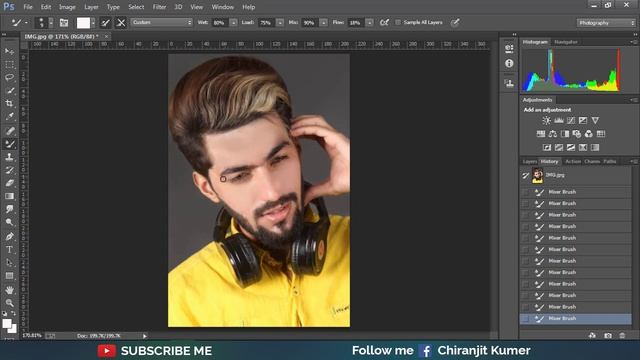This screenshot has height=360, width=640.
Task: Add a Brightness/Contrast adjustment
Action: point(546,120)
